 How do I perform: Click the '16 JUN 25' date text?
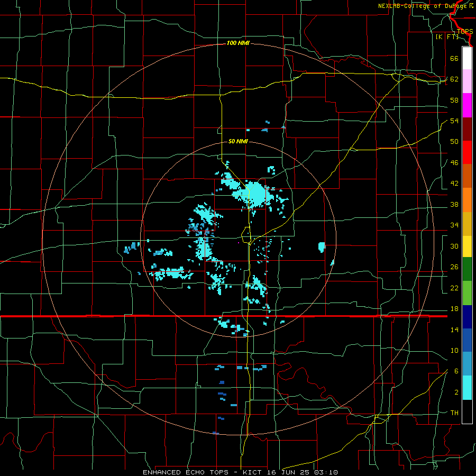[x=289, y=472]
